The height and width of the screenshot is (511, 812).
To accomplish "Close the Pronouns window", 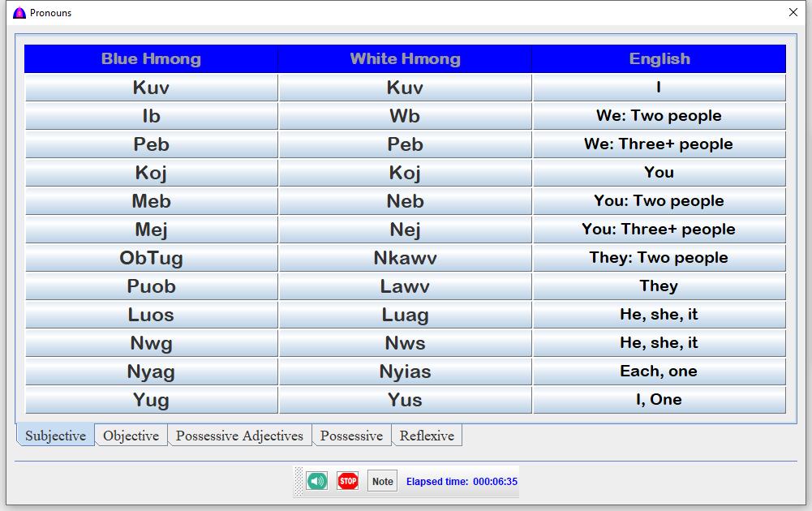I will click(x=793, y=13).
